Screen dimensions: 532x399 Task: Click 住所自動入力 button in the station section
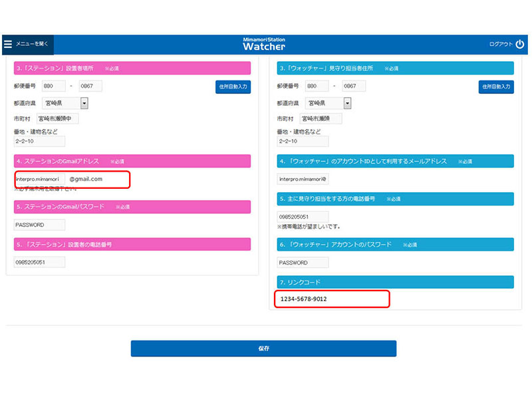(x=233, y=87)
